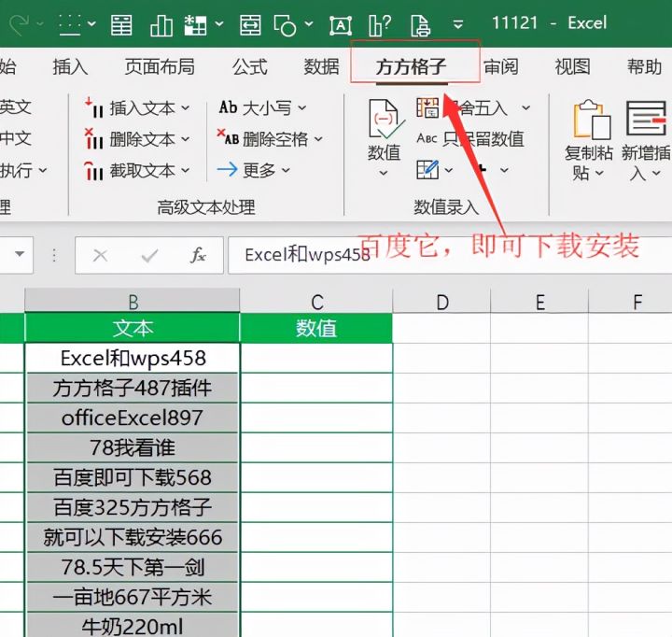This screenshot has width=672, height=637.
Task: Select cell containing 78我看谁
Action: (133, 447)
